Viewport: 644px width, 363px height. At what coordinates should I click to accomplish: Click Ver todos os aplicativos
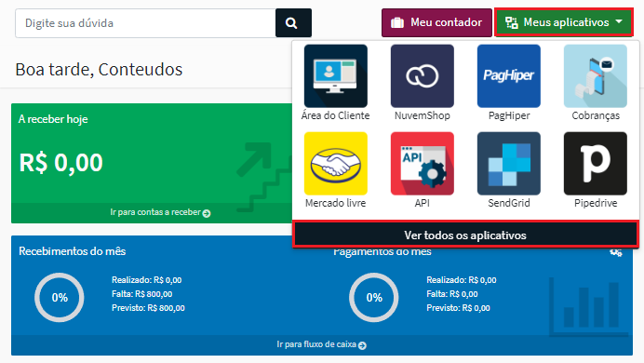465,235
